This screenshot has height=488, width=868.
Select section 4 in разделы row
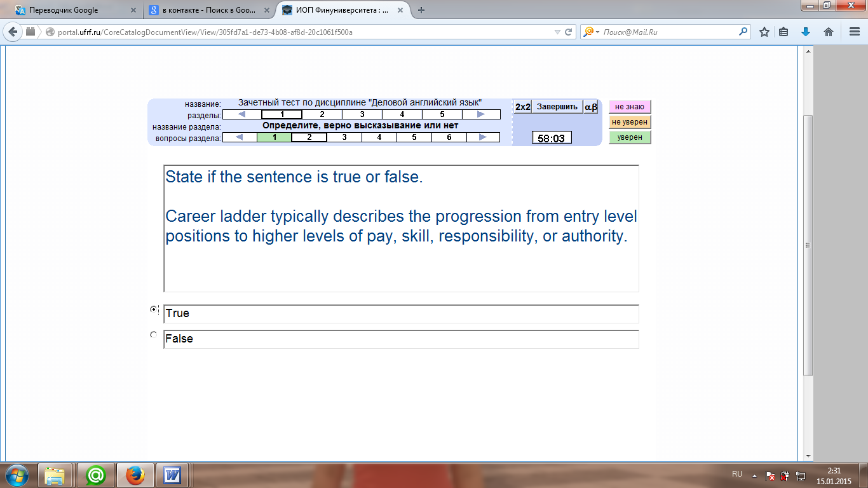coord(402,114)
